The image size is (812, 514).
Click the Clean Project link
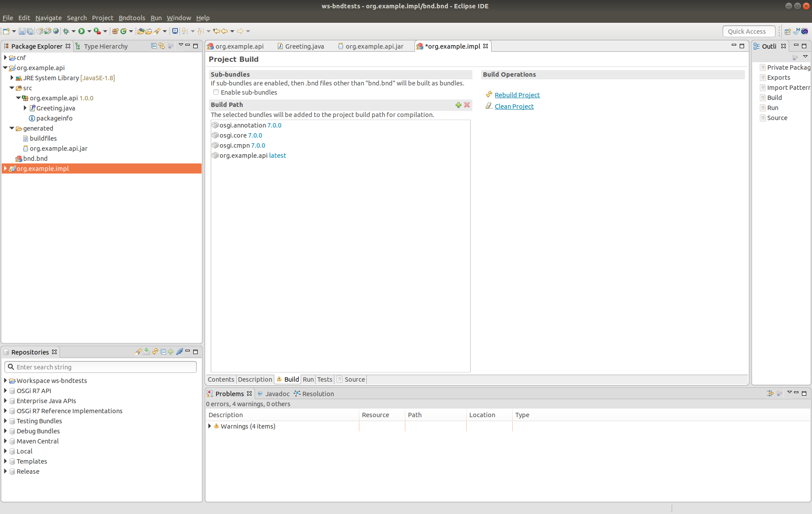[x=514, y=106]
